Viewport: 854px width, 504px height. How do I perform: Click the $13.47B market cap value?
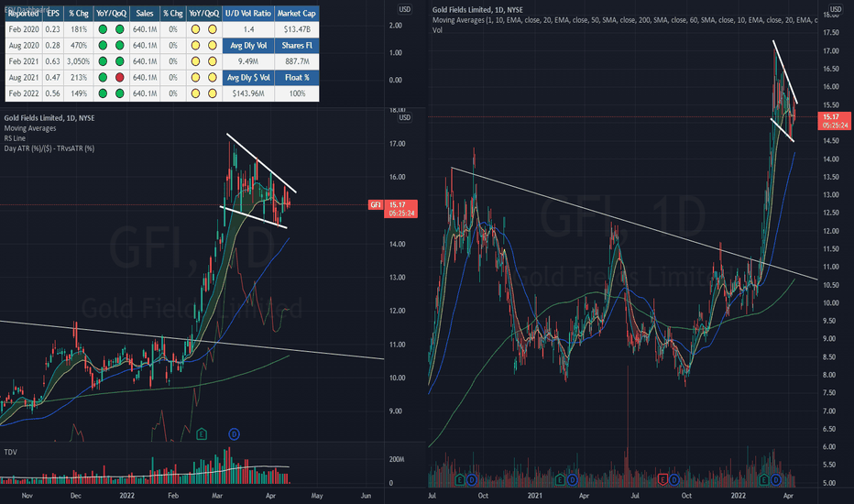point(296,29)
